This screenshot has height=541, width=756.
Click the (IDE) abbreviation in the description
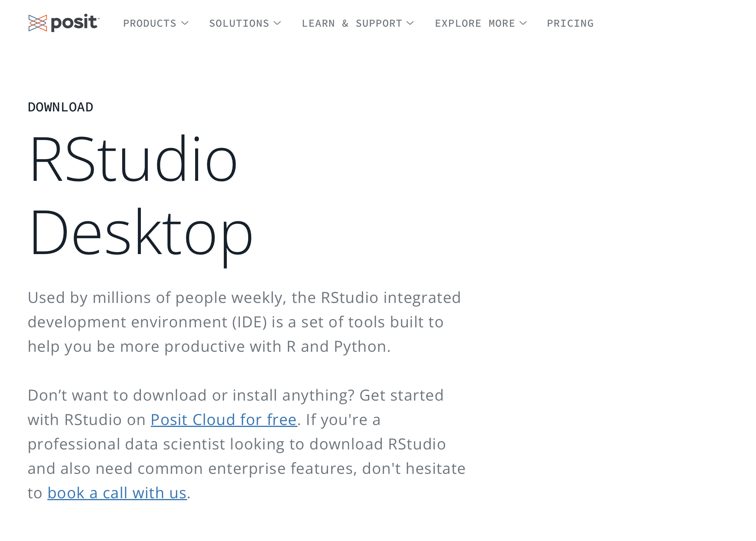pos(249,322)
